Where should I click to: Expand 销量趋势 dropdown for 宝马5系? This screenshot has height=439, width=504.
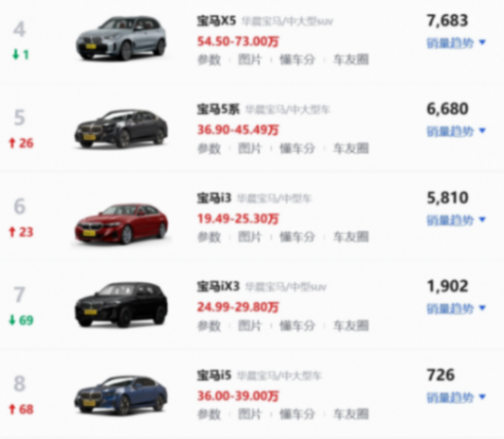pos(457,131)
